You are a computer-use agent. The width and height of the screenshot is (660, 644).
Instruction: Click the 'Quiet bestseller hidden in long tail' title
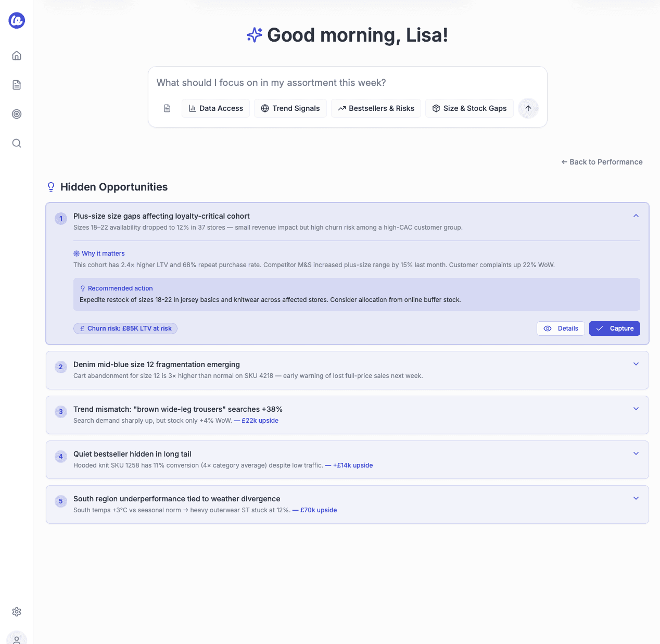coord(132,454)
